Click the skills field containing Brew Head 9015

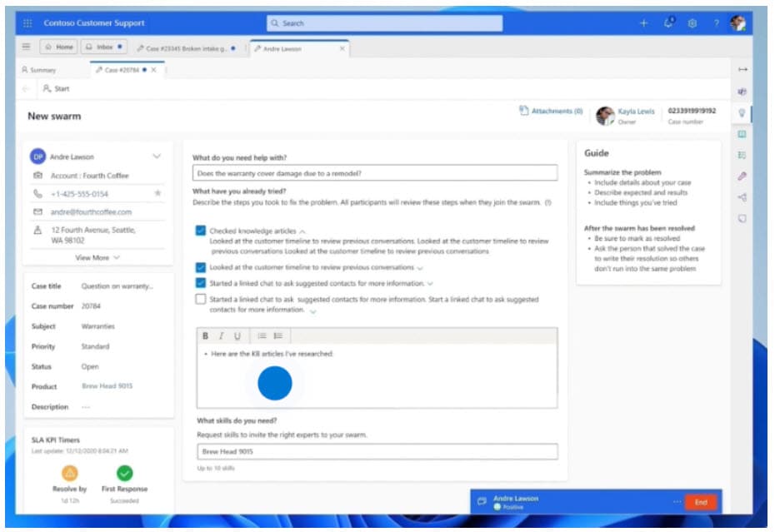pyautogui.click(x=377, y=451)
